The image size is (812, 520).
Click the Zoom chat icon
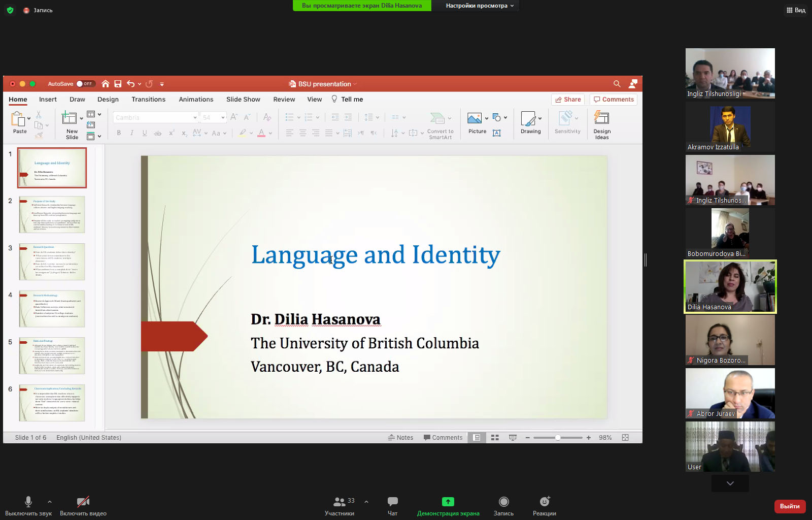392,502
